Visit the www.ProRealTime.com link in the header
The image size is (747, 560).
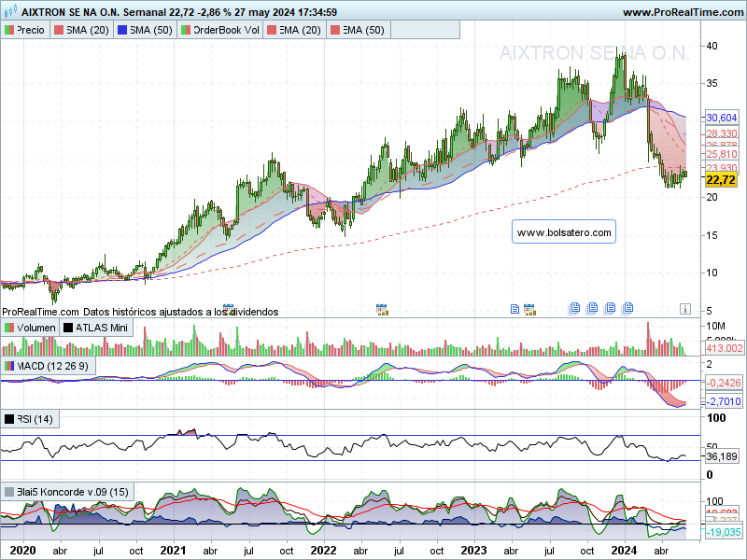[x=683, y=12]
